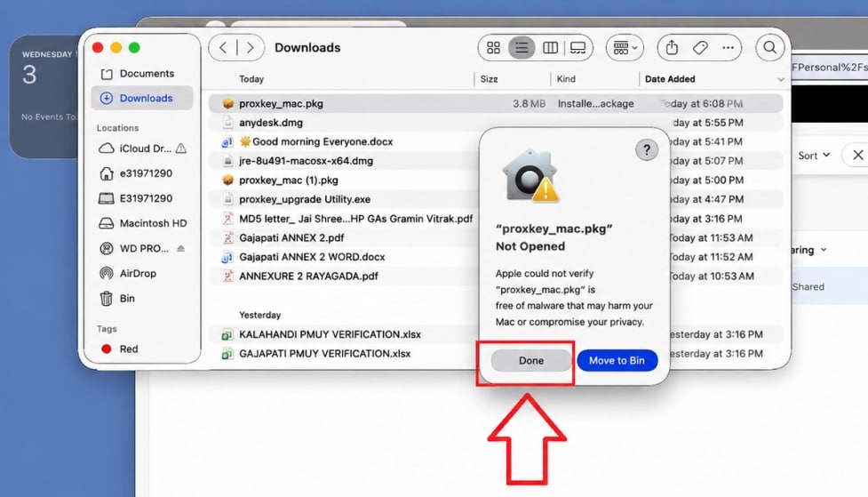868x497 pixels.
Task: Select Gajapati ANNEX 2.pdf file
Action: [x=291, y=237]
